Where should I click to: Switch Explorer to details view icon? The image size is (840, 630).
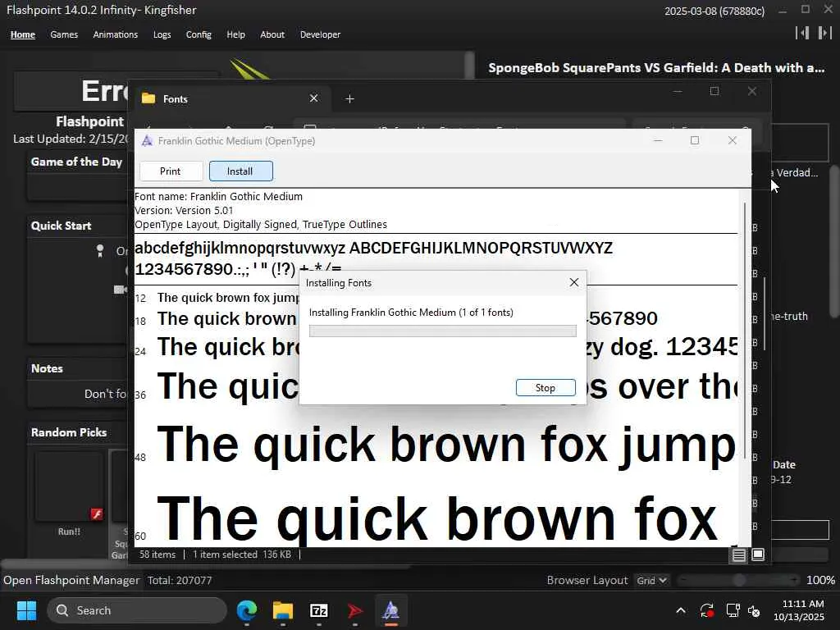(739, 555)
